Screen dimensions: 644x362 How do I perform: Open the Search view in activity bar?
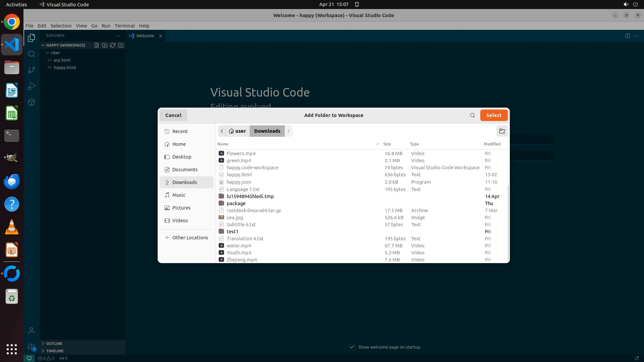coord(32,54)
